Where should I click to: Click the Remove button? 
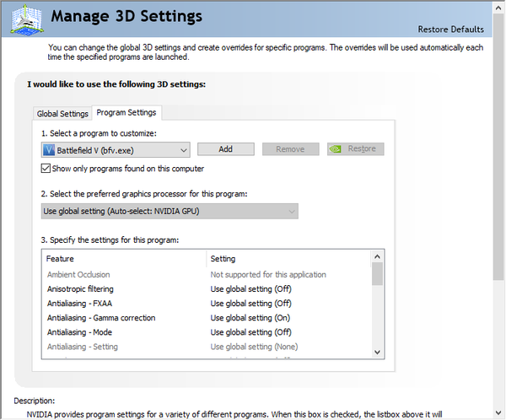coord(290,148)
